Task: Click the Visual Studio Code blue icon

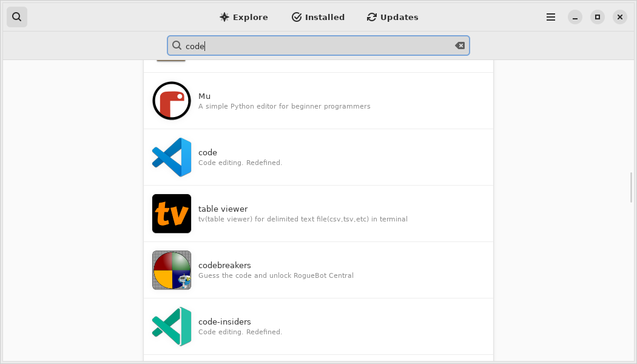Action: coord(172,157)
